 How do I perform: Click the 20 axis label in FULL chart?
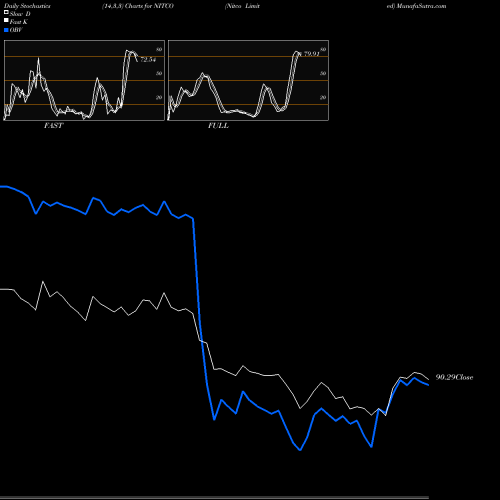pyautogui.click(x=323, y=97)
